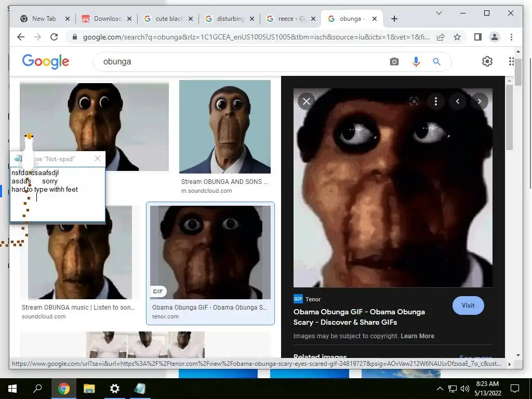Click the page's main scrollbar thumb

pos(518,72)
